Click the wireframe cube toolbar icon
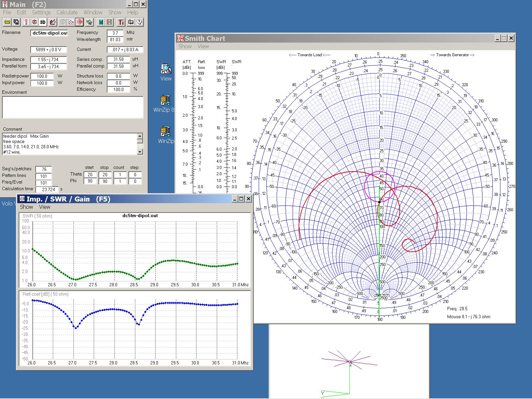This screenshot has width=532, height=399. tap(34, 22)
